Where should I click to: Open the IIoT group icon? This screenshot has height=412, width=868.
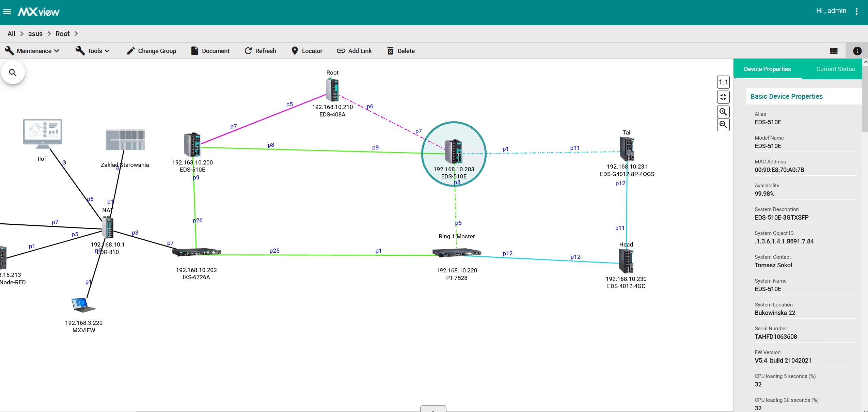43,134
